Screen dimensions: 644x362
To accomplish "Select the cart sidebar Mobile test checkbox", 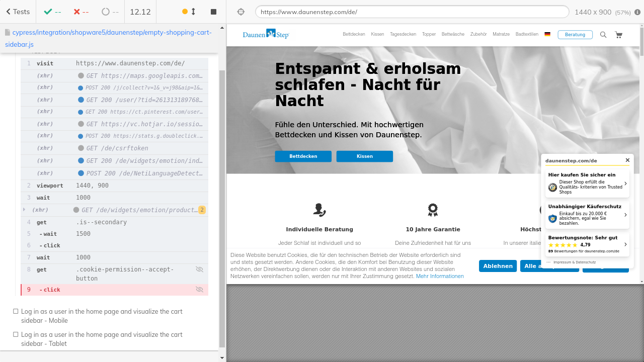I will tap(16, 312).
